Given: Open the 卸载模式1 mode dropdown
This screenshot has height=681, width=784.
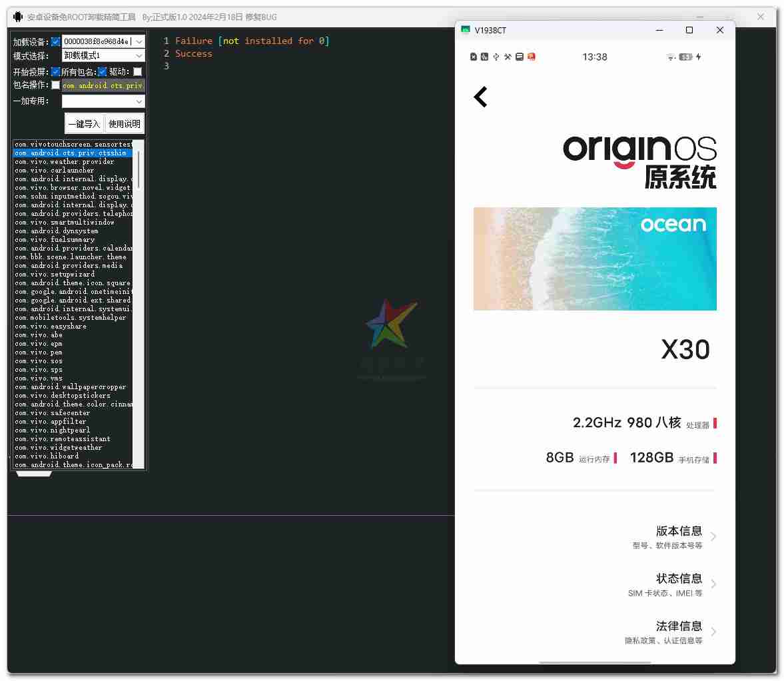Looking at the screenshot, I should [x=139, y=55].
